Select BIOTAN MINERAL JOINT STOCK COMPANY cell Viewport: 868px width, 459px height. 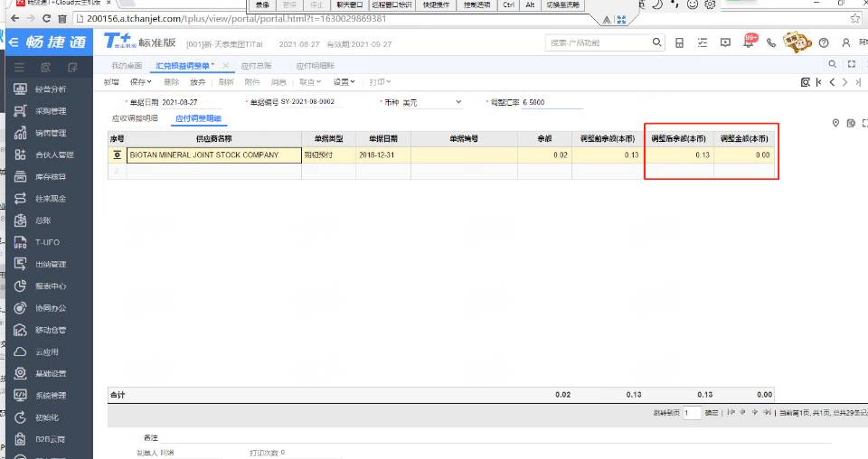tap(213, 155)
